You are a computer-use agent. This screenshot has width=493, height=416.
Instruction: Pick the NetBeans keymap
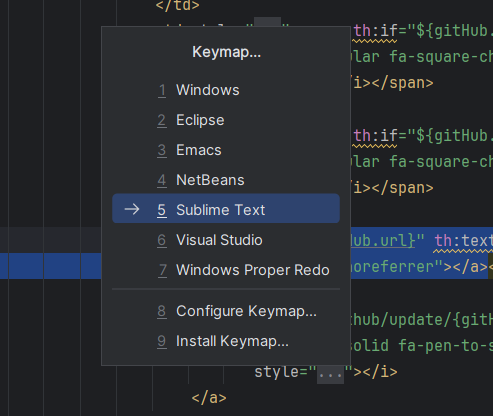226,180
